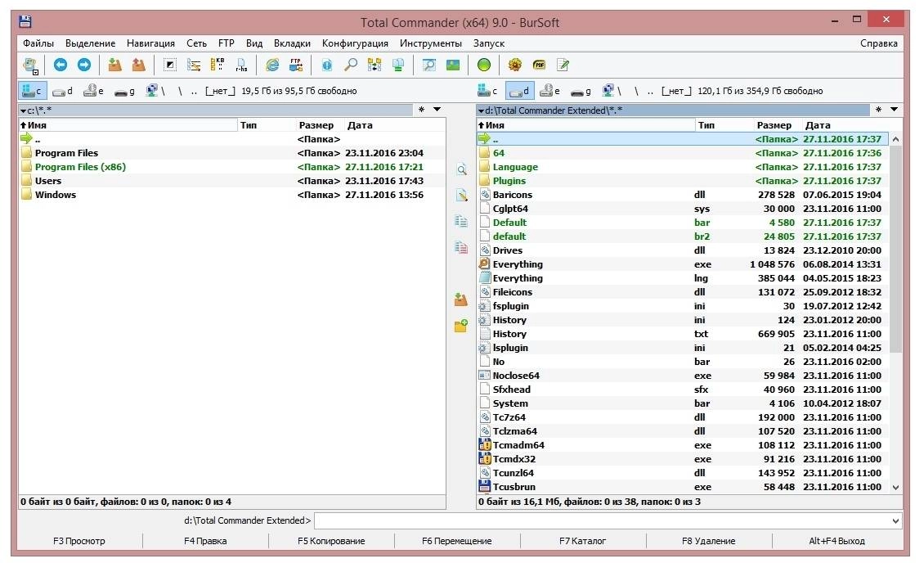Switch left panel to drive e
924x572 pixels.
coord(93,91)
